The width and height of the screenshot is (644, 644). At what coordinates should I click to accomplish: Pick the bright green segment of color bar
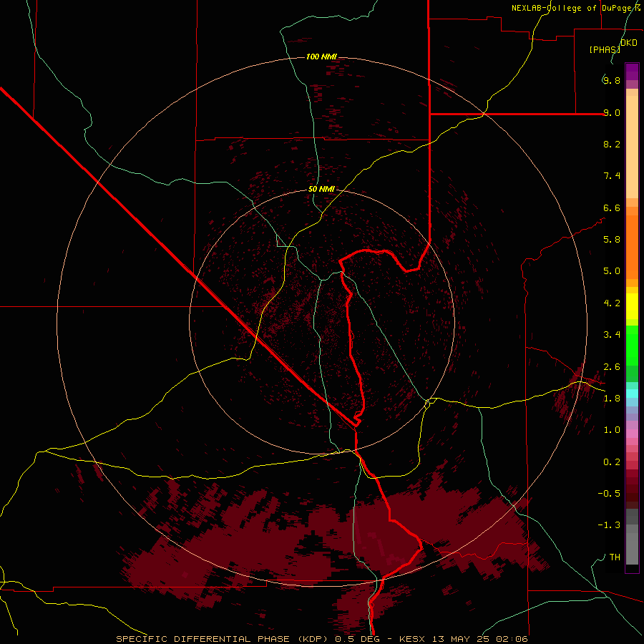[x=632, y=346]
